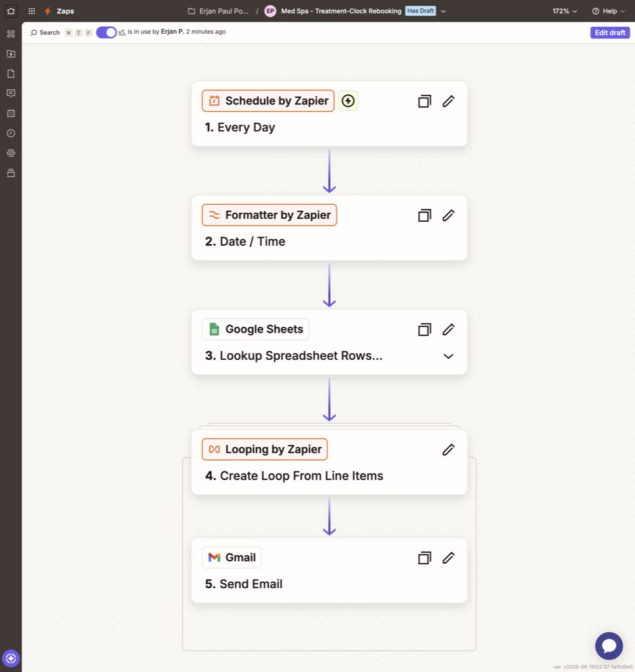This screenshot has height=672, width=635.
Task: Toggle the Zap on/off switch
Action: pyautogui.click(x=106, y=32)
